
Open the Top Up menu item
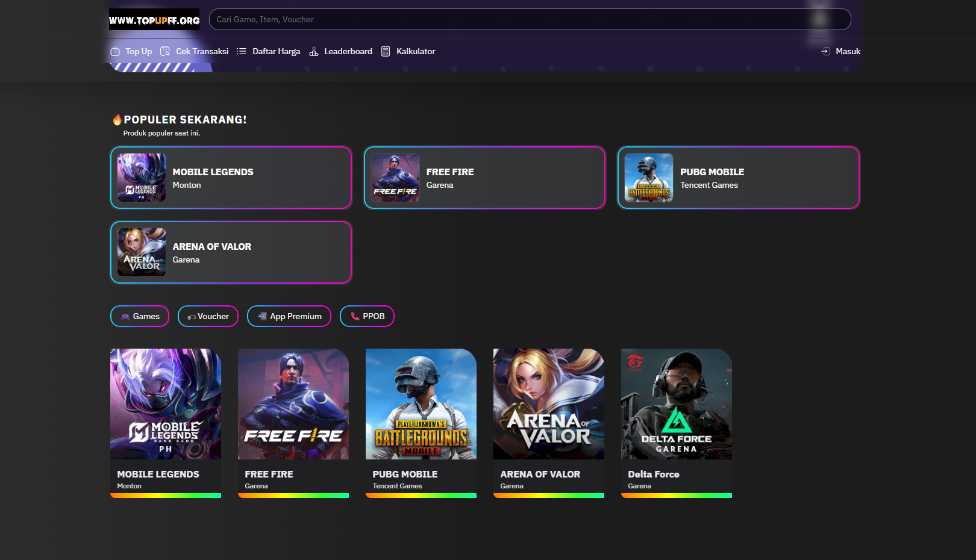coord(139,52)
